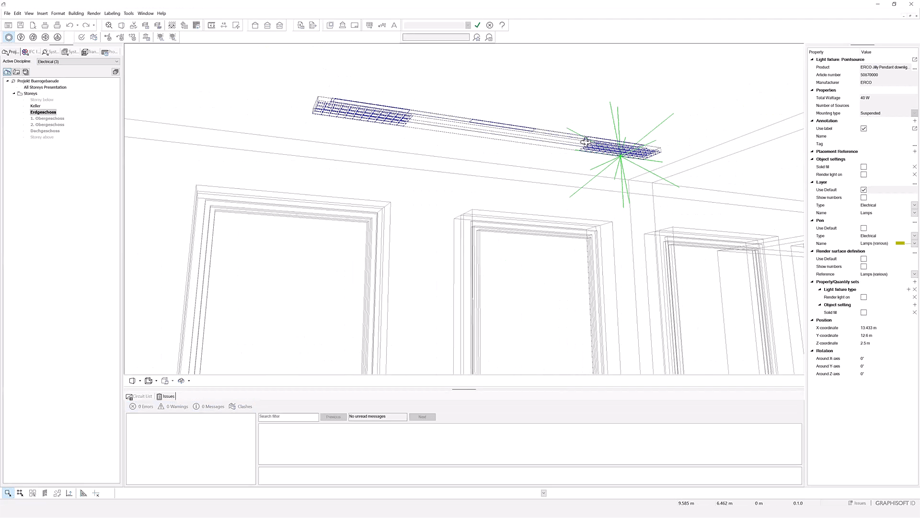Open the Mounting type dropdown
The height and width of the screenshot is (518, 920).
[x=914, y=113]
